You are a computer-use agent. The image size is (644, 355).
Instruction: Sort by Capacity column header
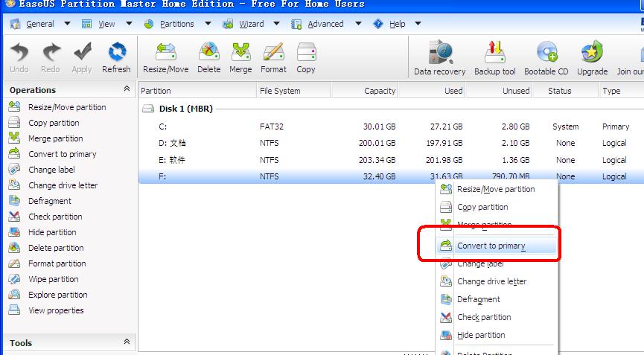(364, 91)
